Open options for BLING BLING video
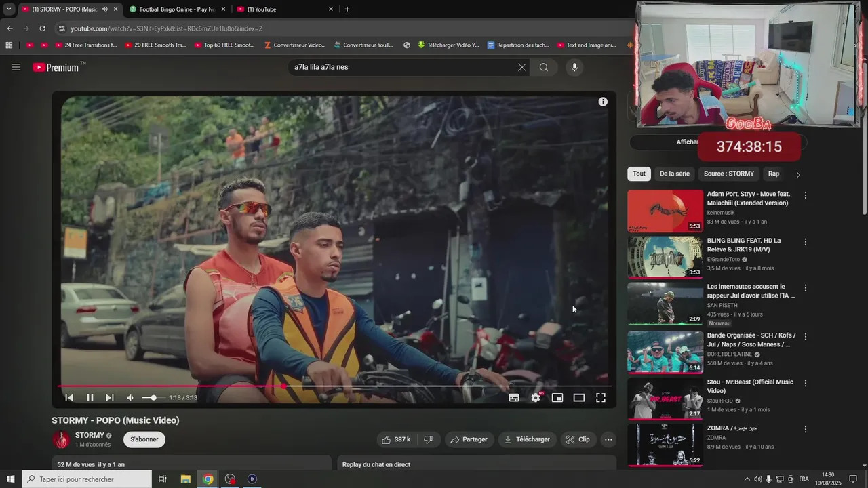The height and width of the screenshot is (488, 868). 806,242
